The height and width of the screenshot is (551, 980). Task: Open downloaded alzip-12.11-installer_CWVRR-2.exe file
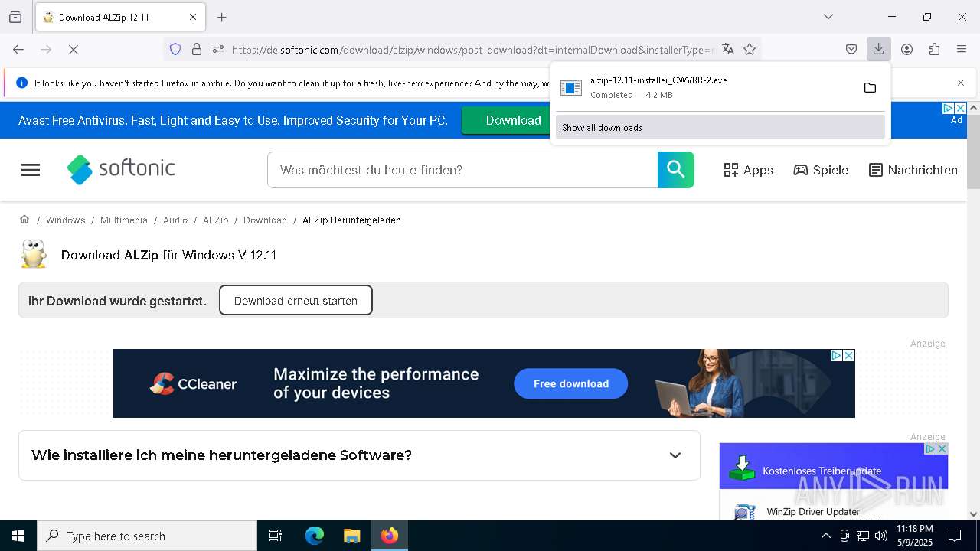pyautogui.click(x=704, y=87)
